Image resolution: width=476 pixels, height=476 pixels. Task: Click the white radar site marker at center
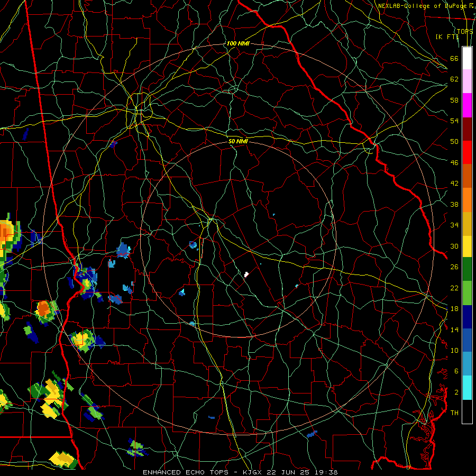pos(246,274)
